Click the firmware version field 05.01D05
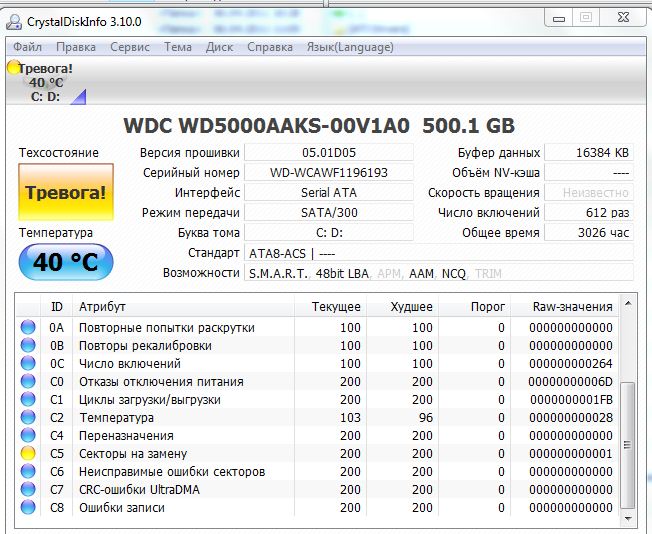 [329, 152]
